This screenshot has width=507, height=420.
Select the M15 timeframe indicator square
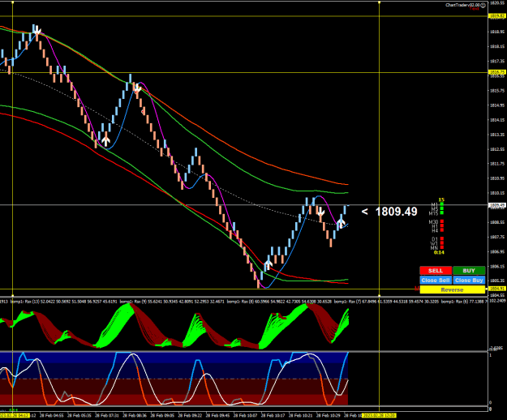point(441,213)
